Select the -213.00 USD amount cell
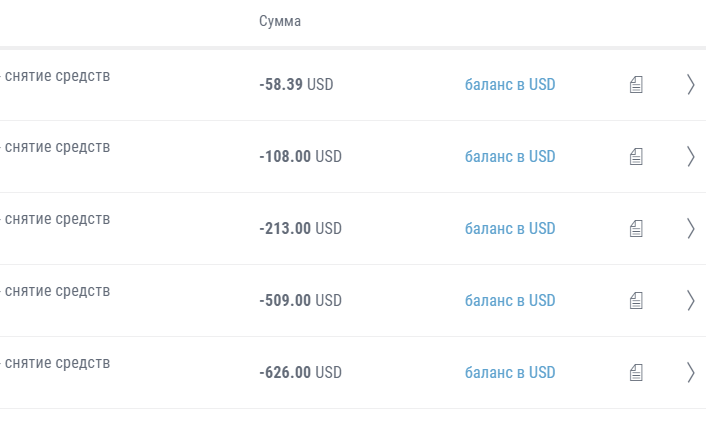Screen dimensions: 706x438 (300, 229)
